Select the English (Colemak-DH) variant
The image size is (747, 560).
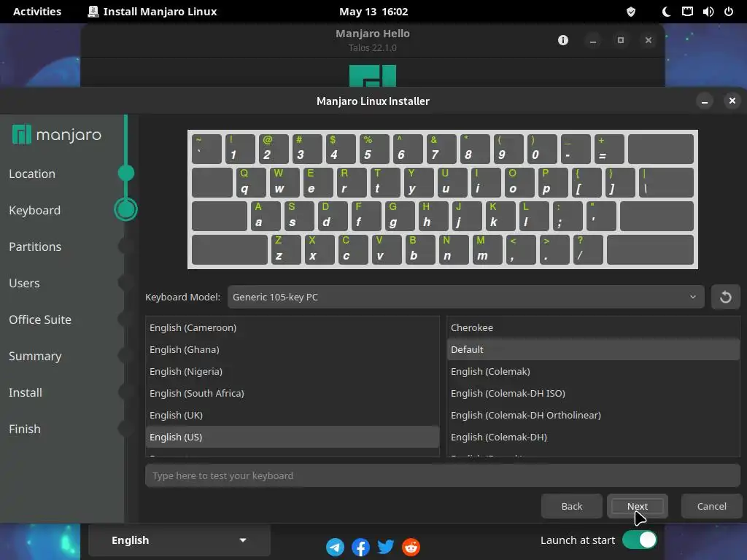coord(593,437)
